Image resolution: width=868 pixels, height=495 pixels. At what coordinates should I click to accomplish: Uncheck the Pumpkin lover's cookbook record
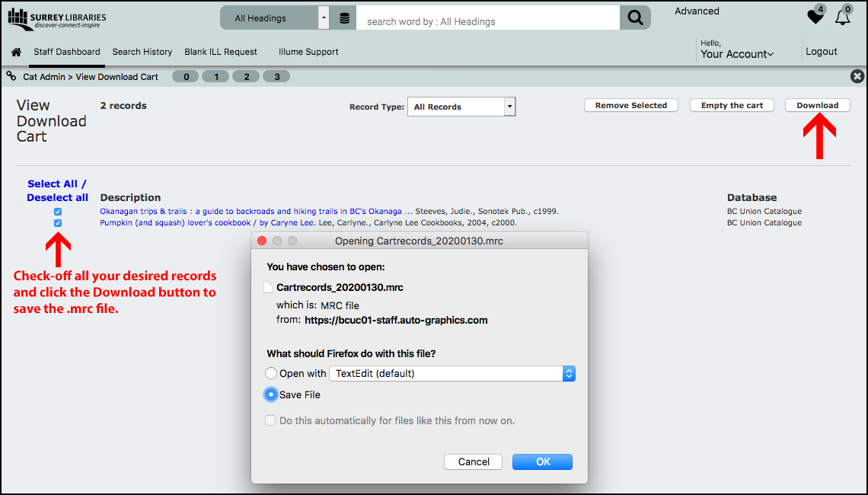pos(58,223)
